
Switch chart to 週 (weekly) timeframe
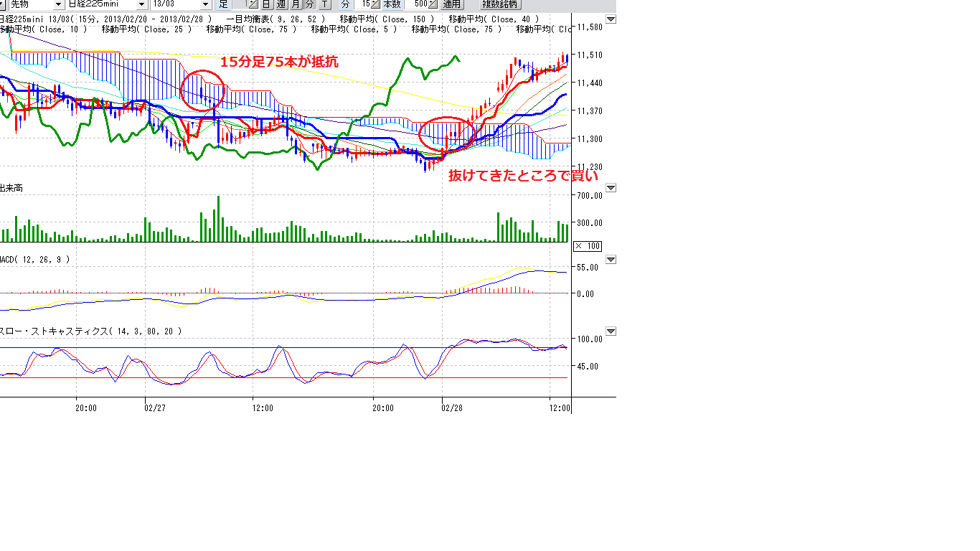tap(281, 4)
